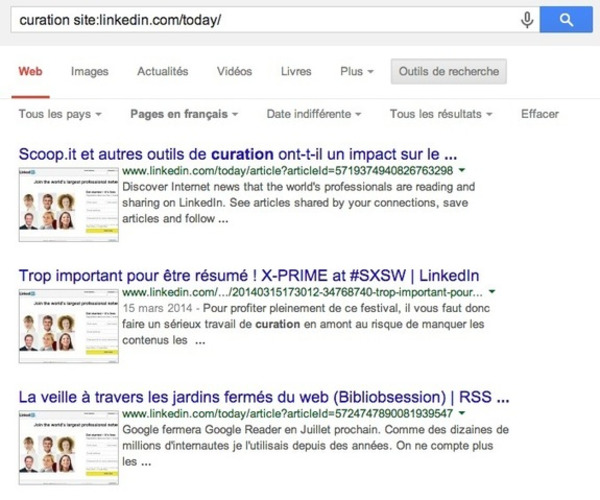Open the Pages en français filter
The width and height of the screenshot is (600, 500).
click(184, 114)
